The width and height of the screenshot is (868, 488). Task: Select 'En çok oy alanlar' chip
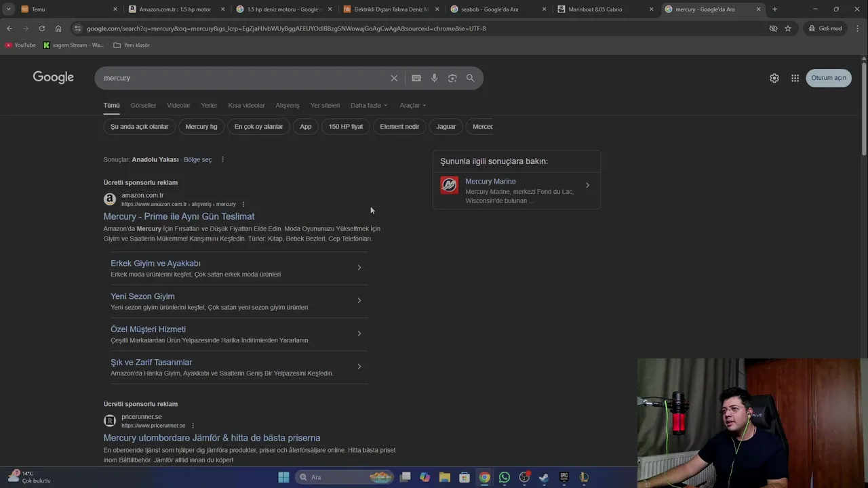pyautogui.click(x=258, y=127)
